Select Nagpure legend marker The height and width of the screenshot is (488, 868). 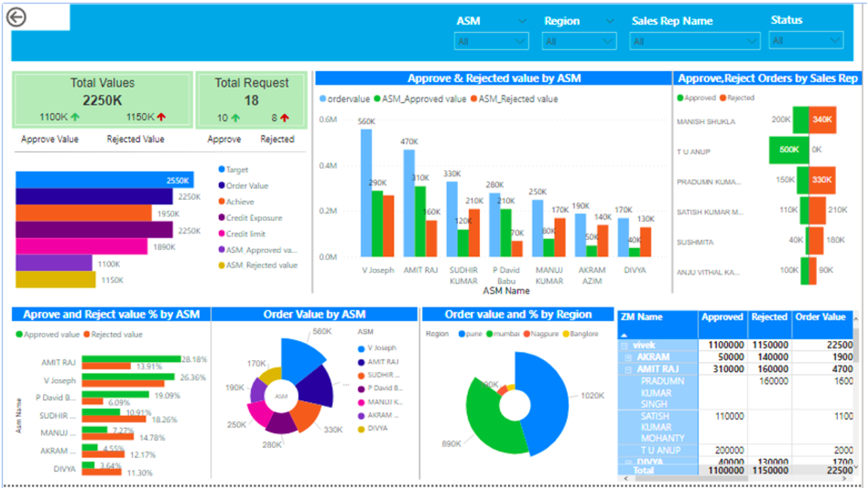tap(526, 333)
